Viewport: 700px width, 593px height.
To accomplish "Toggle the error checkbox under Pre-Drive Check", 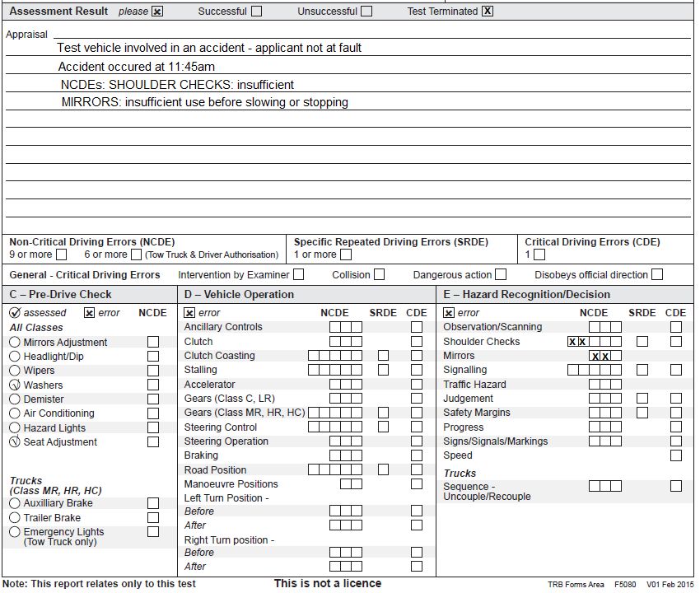I will [x=89, y=313].
